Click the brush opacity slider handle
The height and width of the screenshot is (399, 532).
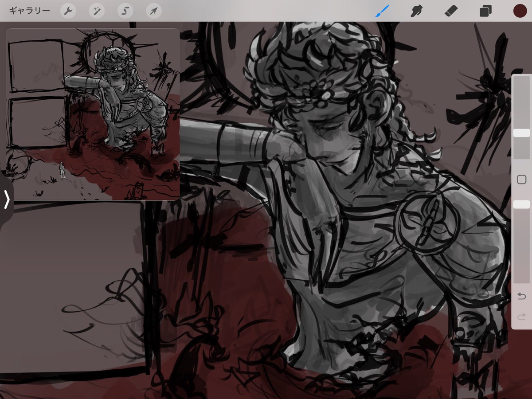click(x=521, y=204)
